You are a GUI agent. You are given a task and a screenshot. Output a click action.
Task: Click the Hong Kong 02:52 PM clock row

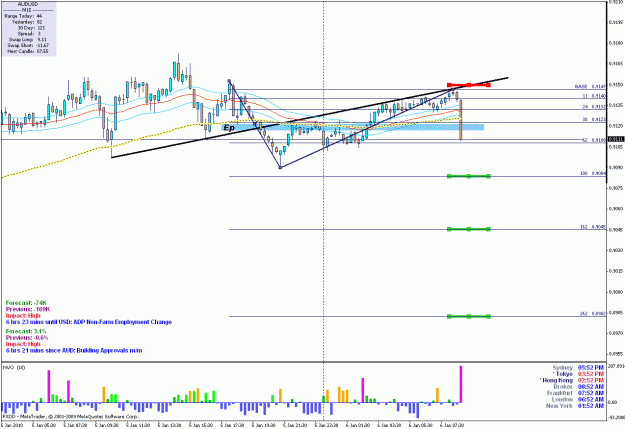[572, 380]
